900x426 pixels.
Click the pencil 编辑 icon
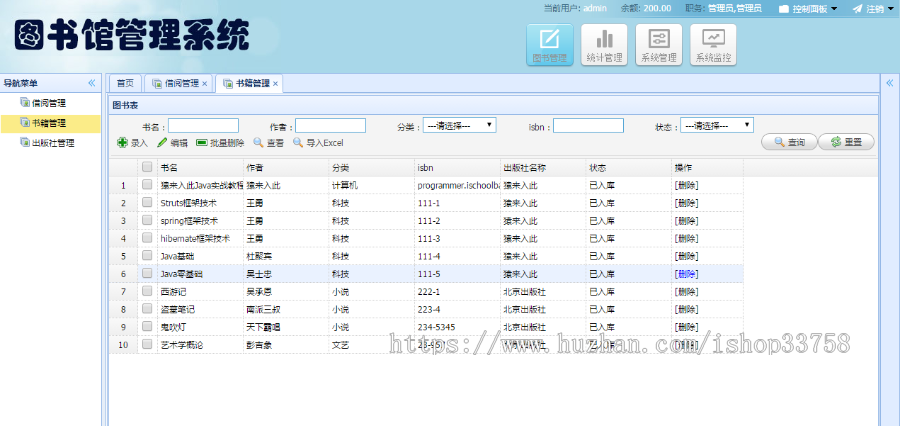(162, 143)
